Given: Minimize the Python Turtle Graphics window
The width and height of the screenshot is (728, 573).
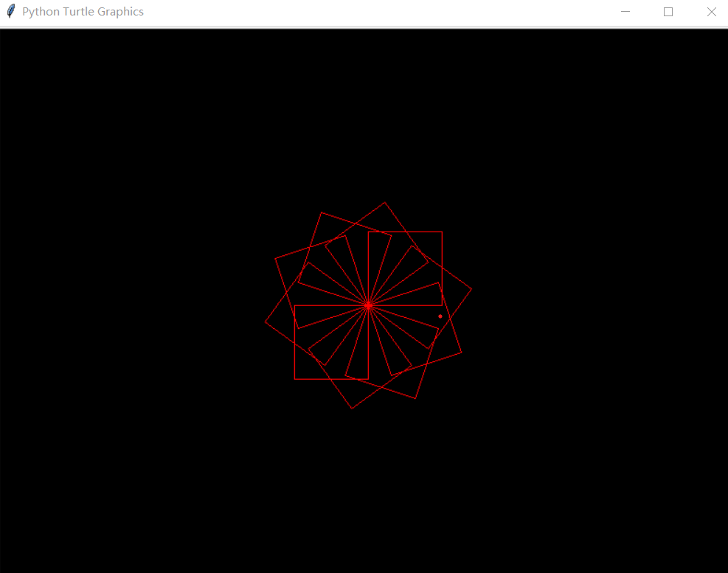Looking at the screenshot, I should tap(625, 12).
